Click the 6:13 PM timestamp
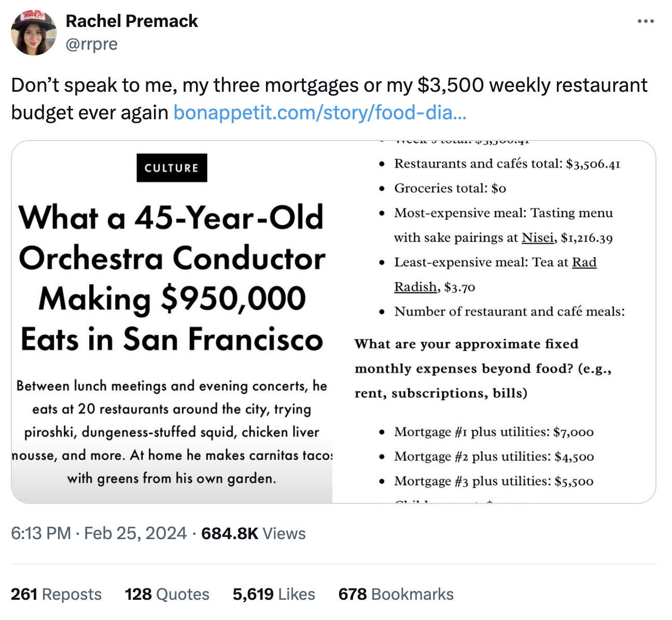The image size is (672, 620). (x=41, y=533)
